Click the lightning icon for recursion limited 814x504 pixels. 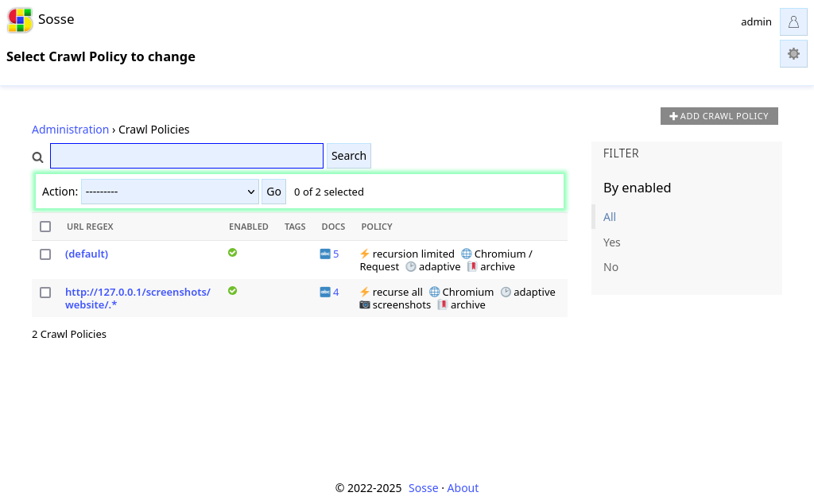tap(364, 254)
